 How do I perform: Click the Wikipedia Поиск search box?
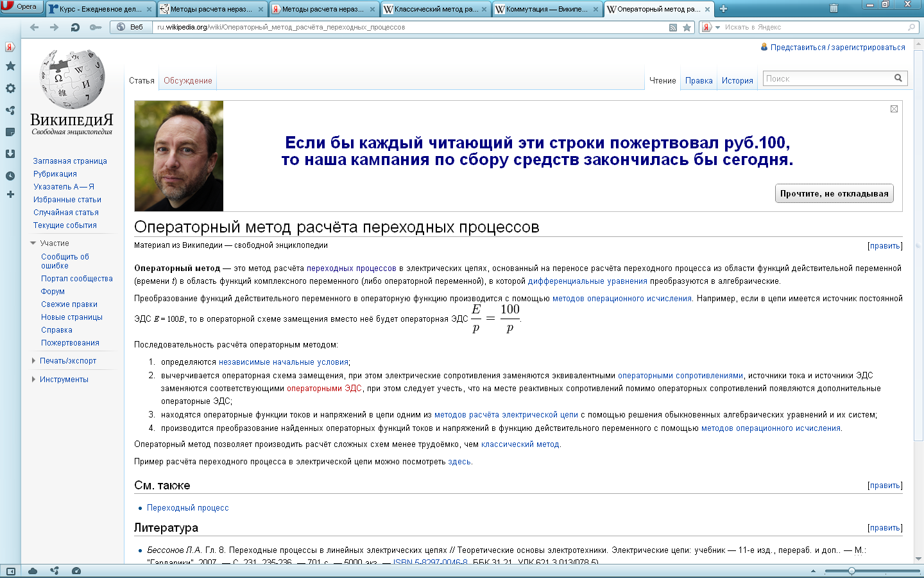(x=828, y=78)
